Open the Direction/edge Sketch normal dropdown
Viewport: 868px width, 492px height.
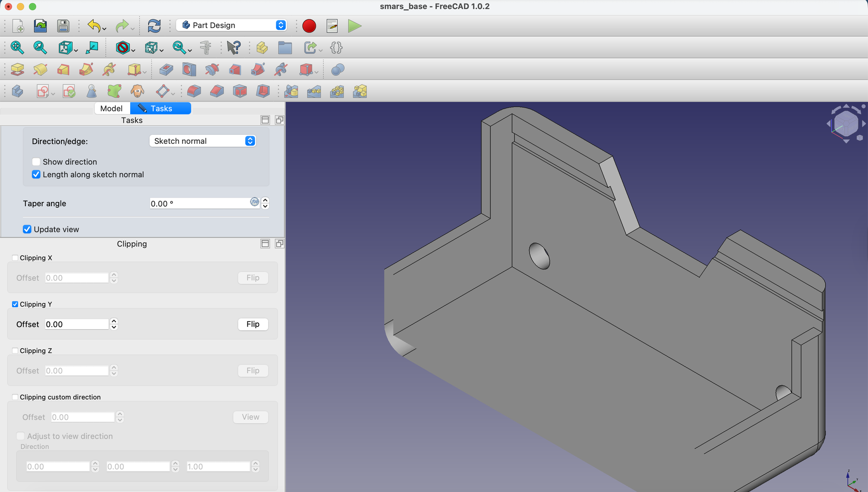(x=203, y=141)
